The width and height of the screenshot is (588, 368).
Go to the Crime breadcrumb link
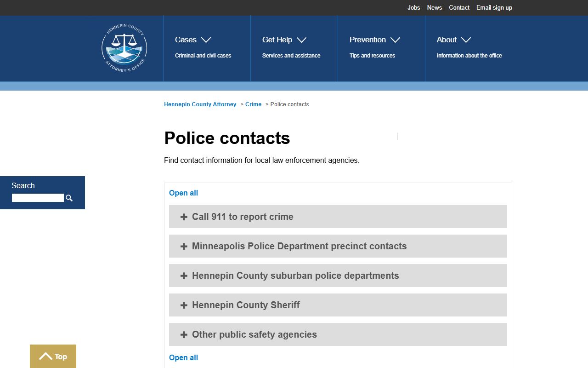coord(254,104)
